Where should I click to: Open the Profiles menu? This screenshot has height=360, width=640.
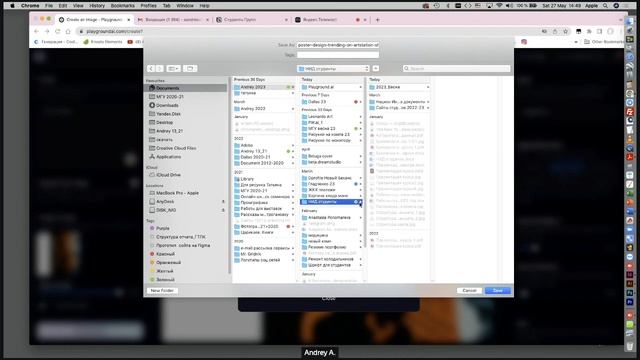click(x=149, y=6)
